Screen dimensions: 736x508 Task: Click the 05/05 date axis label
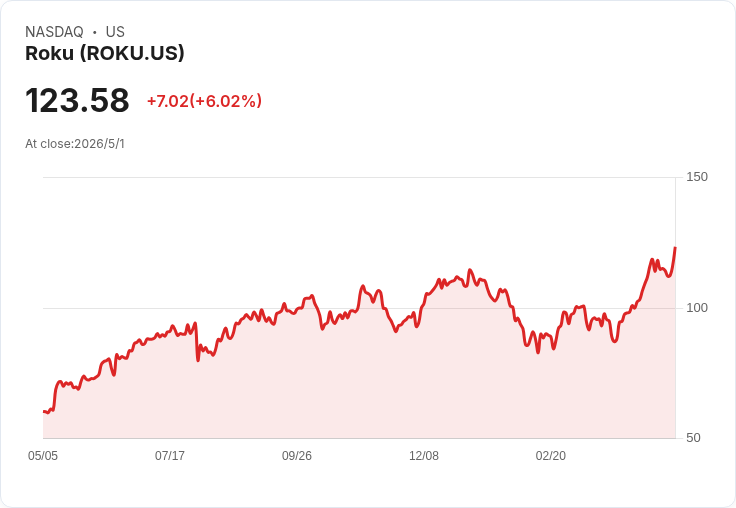click(43, 456)
